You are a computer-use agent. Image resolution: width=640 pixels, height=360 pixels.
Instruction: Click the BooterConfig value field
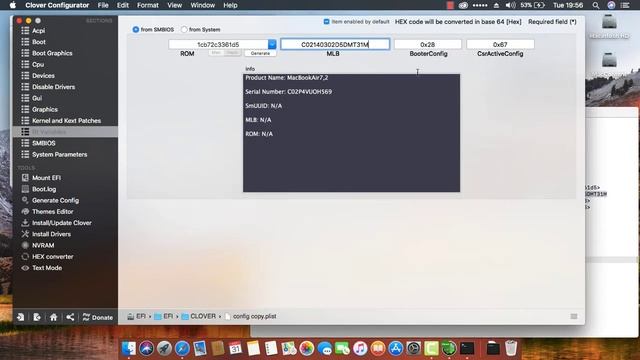[428, 44]
